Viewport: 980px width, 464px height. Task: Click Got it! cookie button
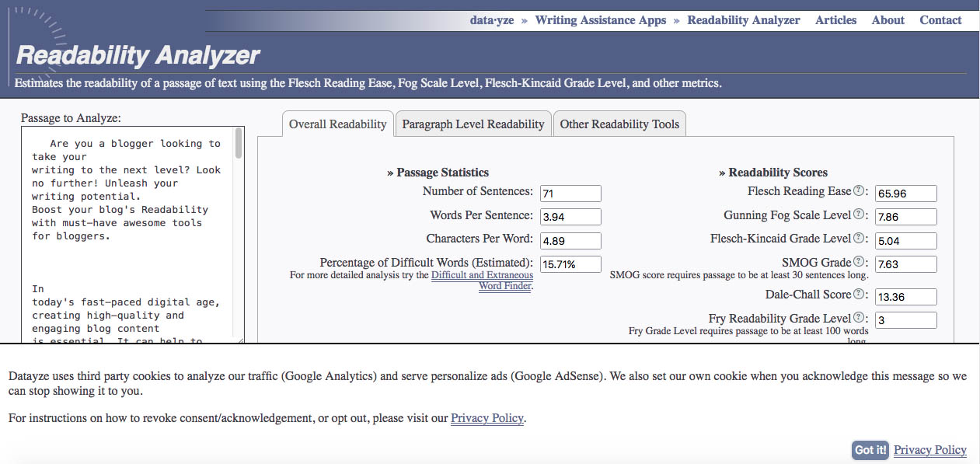pyautogui.click(x=870, y=450)
